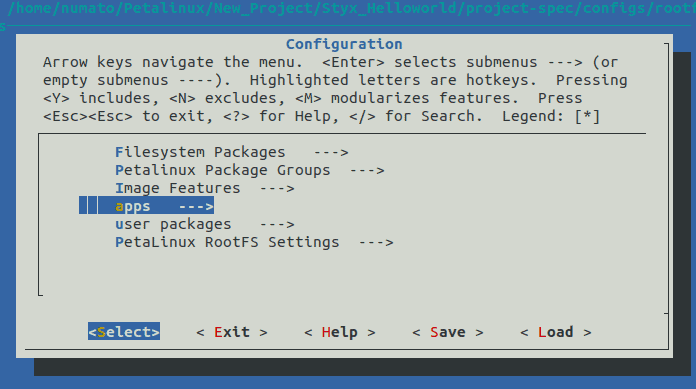Click the Select button
This screenshot has height=389, width=696.
[124, 332]
